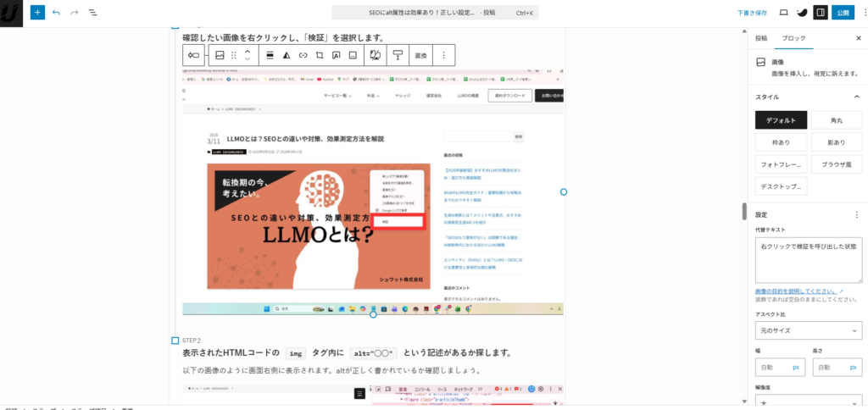
Task: Undo the last edit
Action: (56, 12)
